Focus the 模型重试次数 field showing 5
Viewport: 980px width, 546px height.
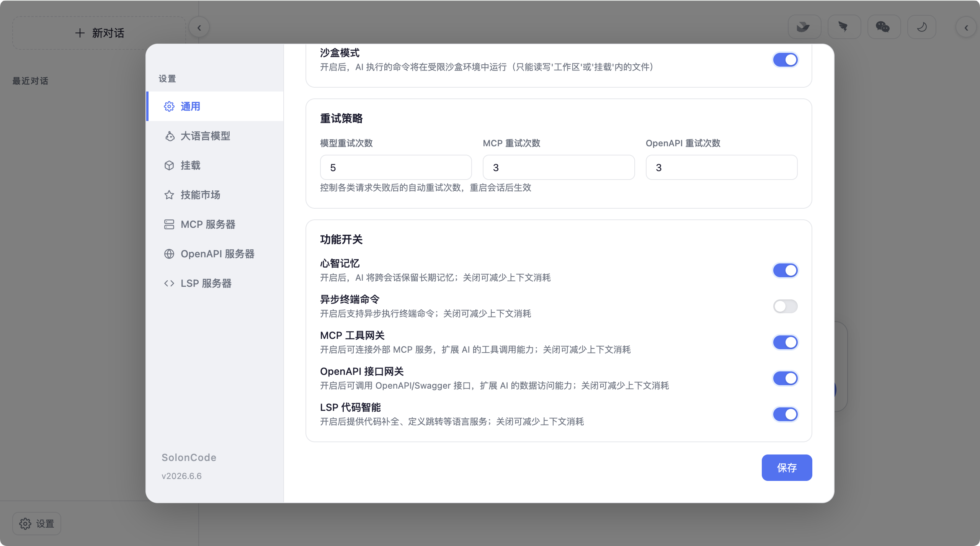tap(396, 167)
